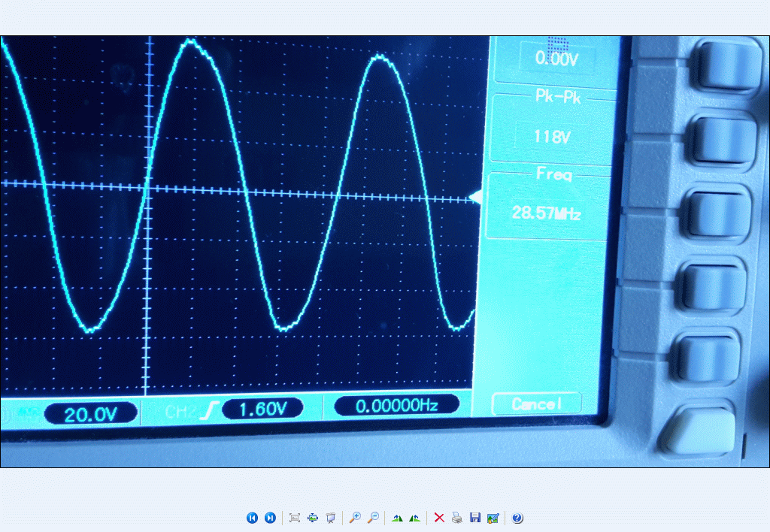Viewport: 770px width, 532px height.
Task: Rotate the image clockwise
Action: 397,518
